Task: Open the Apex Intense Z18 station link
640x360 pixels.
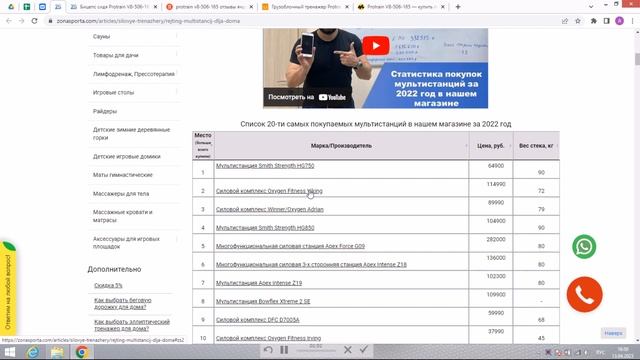Action: [311, 264]
